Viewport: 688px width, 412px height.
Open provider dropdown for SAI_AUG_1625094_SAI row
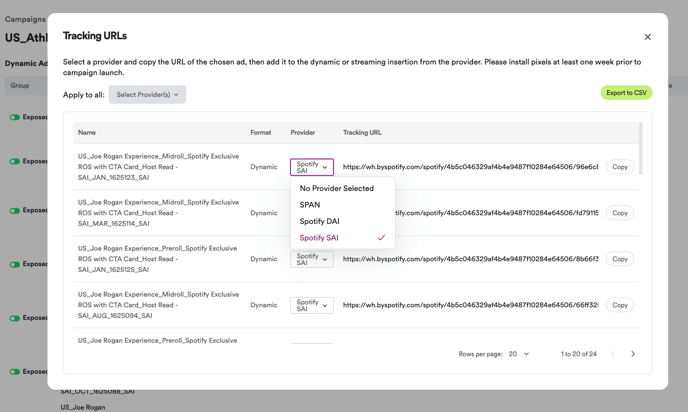(312, 305)
